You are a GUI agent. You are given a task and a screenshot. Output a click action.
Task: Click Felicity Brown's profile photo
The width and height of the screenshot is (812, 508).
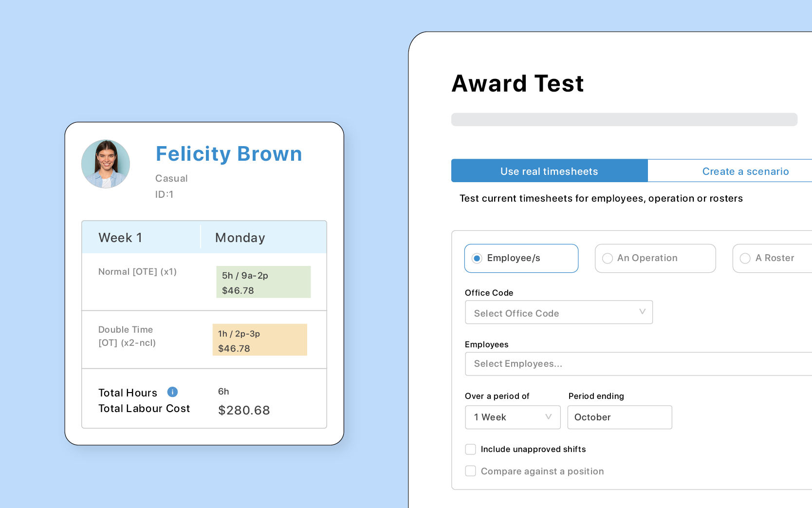[x=106, y=164]
